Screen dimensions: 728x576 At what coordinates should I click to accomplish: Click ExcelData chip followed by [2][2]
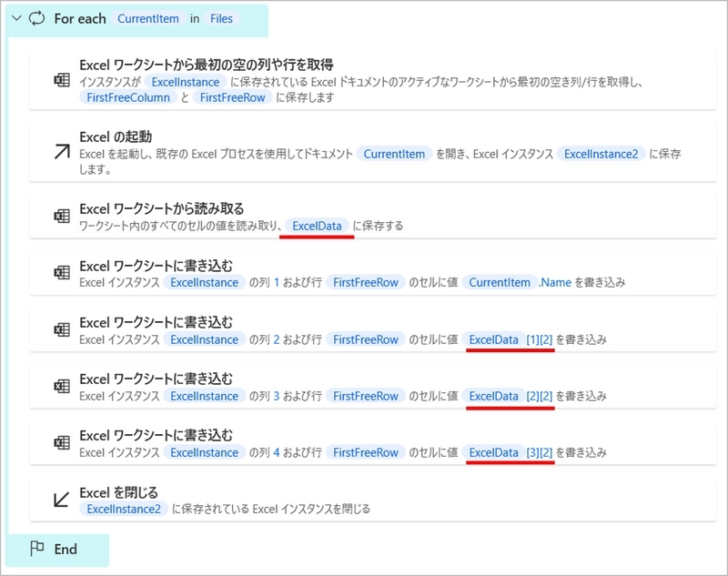pos(493,396)
